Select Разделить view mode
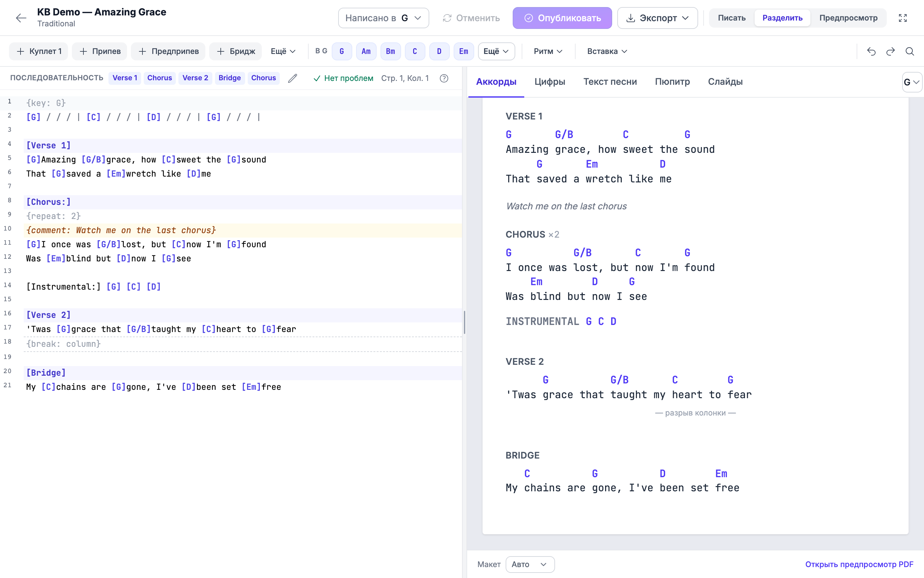The height and width of the screenshot is (578, 924). tap(782, 18)
